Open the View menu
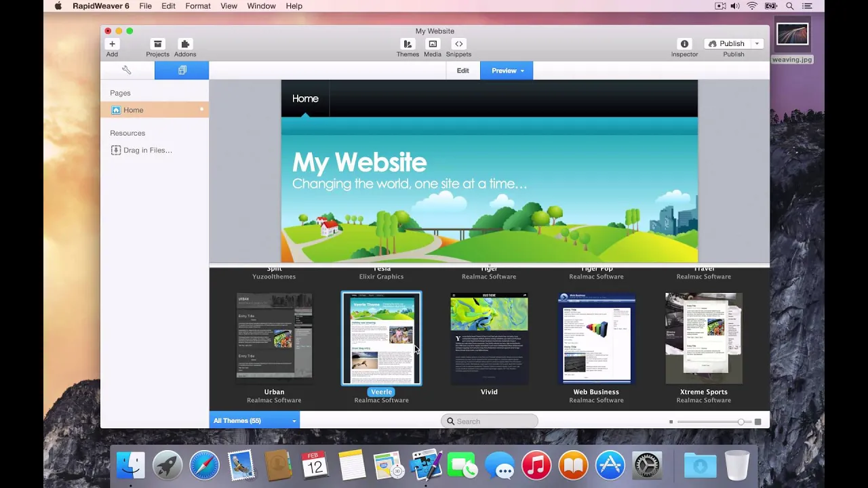 tap(229, 6)
